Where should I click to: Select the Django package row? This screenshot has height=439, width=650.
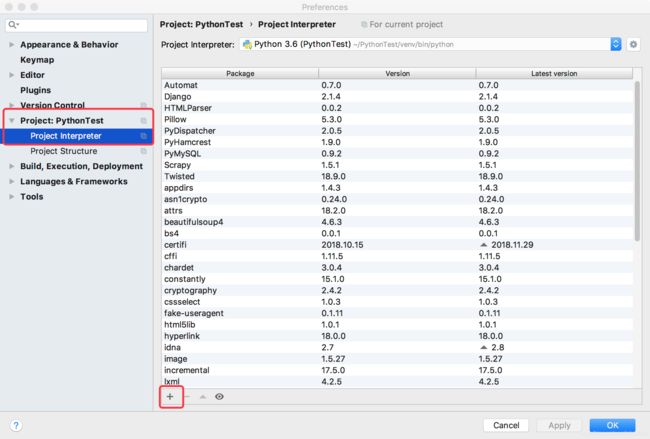point(397,97)
